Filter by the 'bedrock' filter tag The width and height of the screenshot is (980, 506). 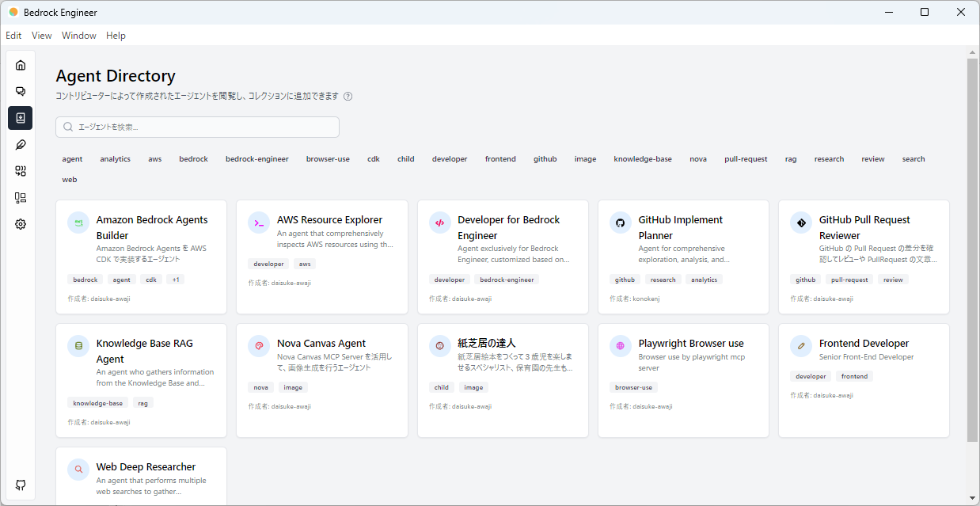pos(193,159)
